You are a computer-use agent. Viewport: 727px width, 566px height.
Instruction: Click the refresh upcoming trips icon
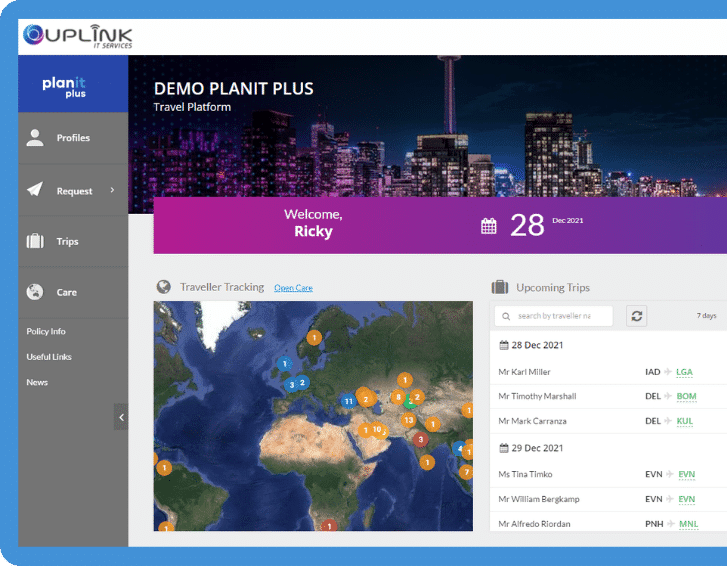coord(636,316)
